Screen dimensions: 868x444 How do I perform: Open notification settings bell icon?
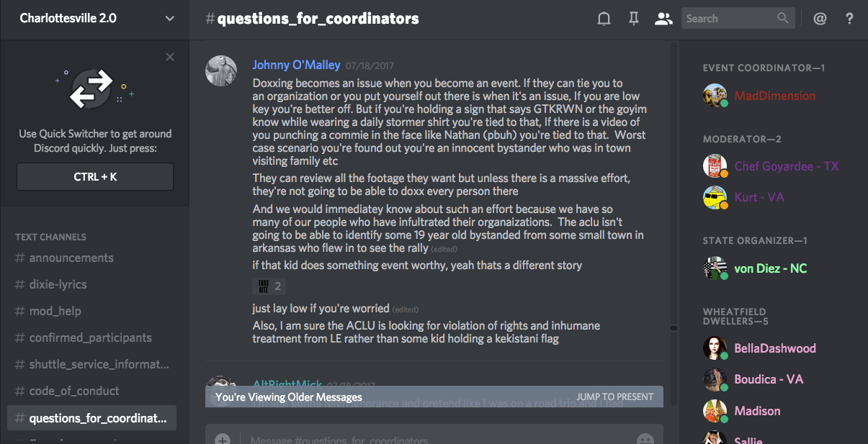click(604, 19)
